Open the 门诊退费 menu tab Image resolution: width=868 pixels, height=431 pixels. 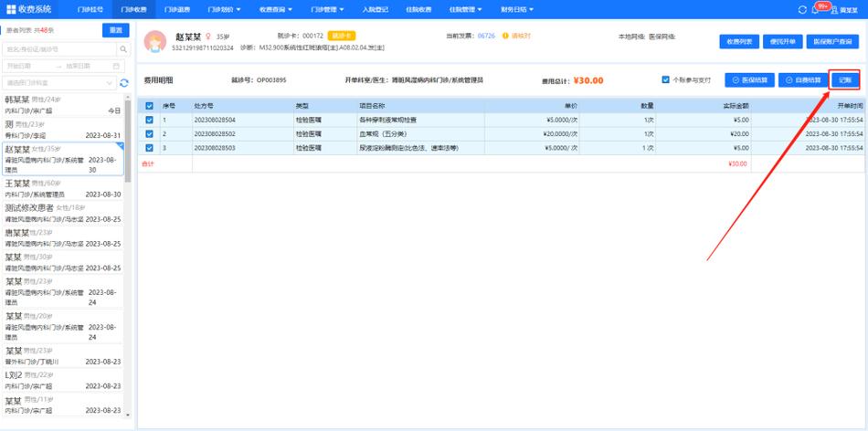tap(176, 9)
